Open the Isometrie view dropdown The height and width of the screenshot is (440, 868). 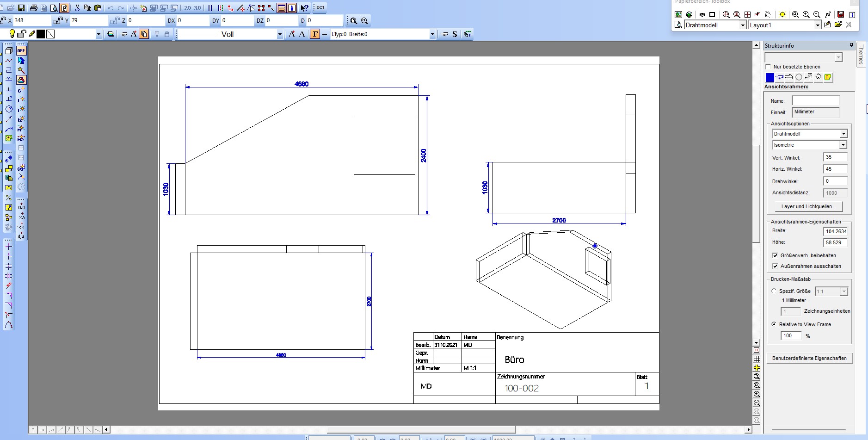point(843,145)
